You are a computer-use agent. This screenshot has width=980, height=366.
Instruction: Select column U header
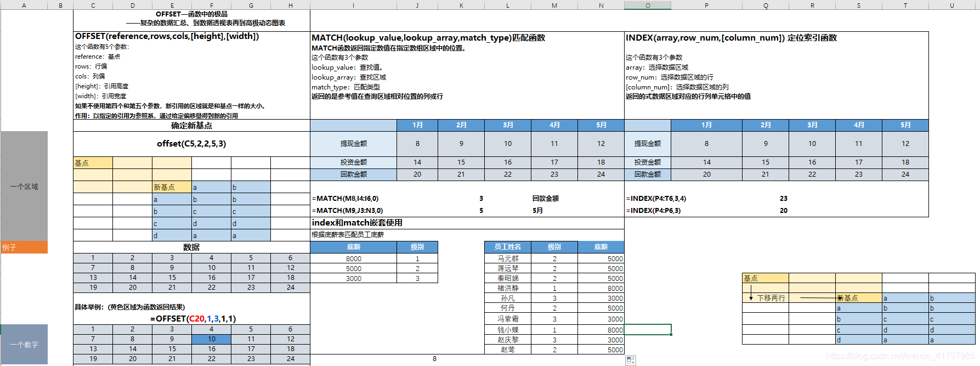952,5
